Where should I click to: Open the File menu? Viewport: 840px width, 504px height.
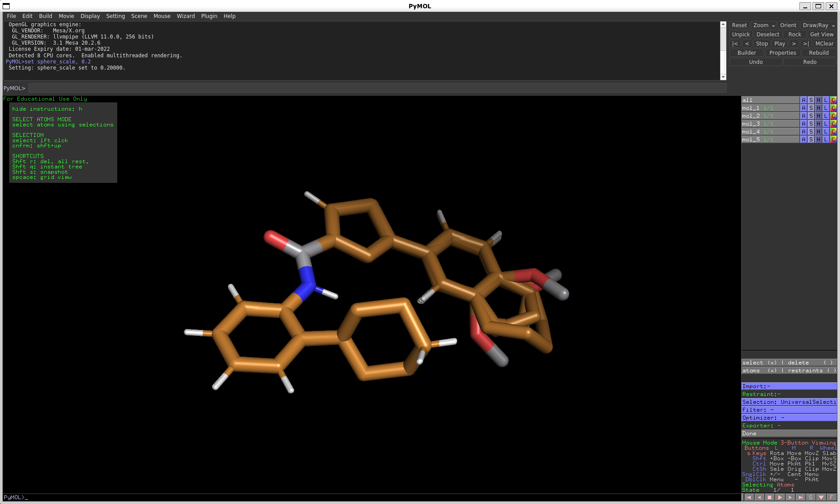click(11, 16)
